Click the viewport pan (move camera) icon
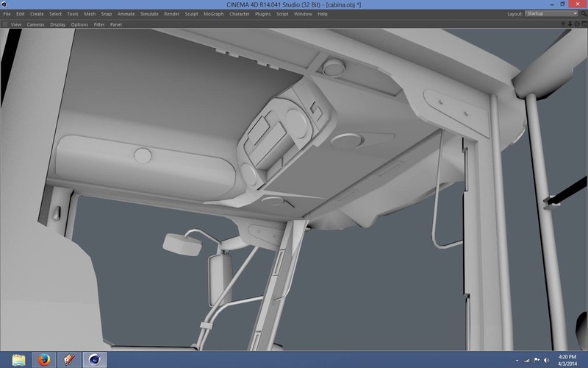Image resolution: width=588 pixels, height=368 pixels. point(562,24)
